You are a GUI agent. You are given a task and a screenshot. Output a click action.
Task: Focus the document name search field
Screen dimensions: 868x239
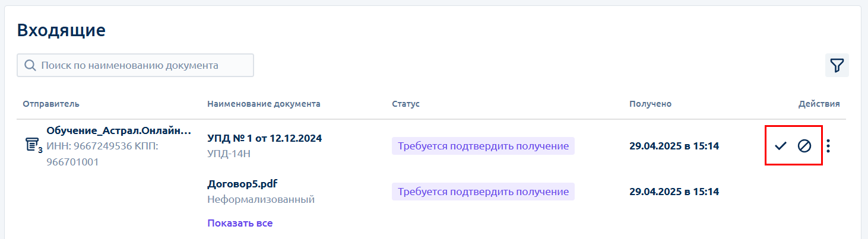pos(135,65)
